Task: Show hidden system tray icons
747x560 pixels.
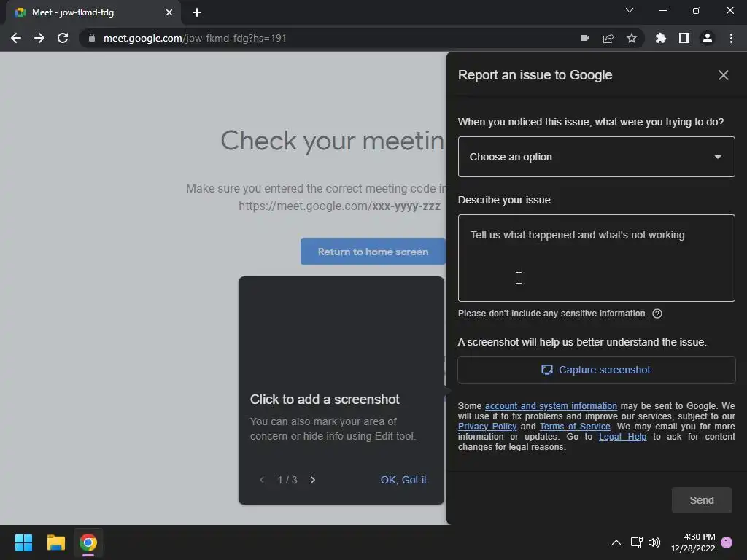Action: pos(616,542)
